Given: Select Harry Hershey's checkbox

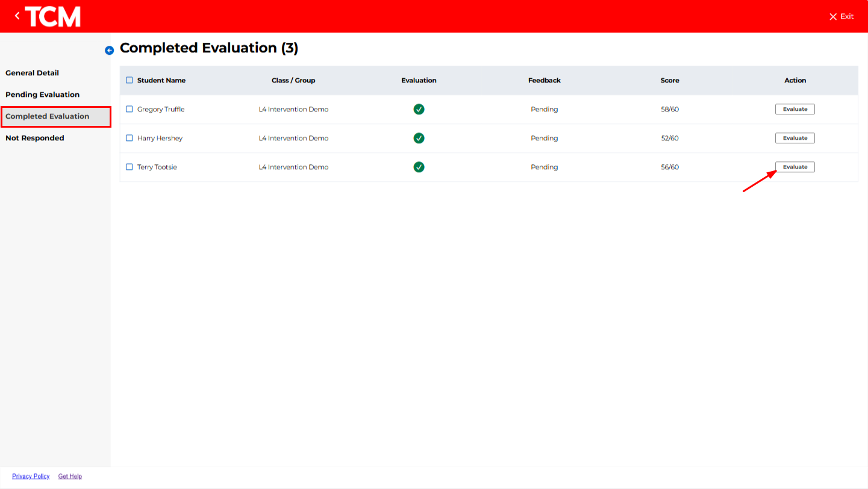Looking at the screenshot, I should click(130, 138).
